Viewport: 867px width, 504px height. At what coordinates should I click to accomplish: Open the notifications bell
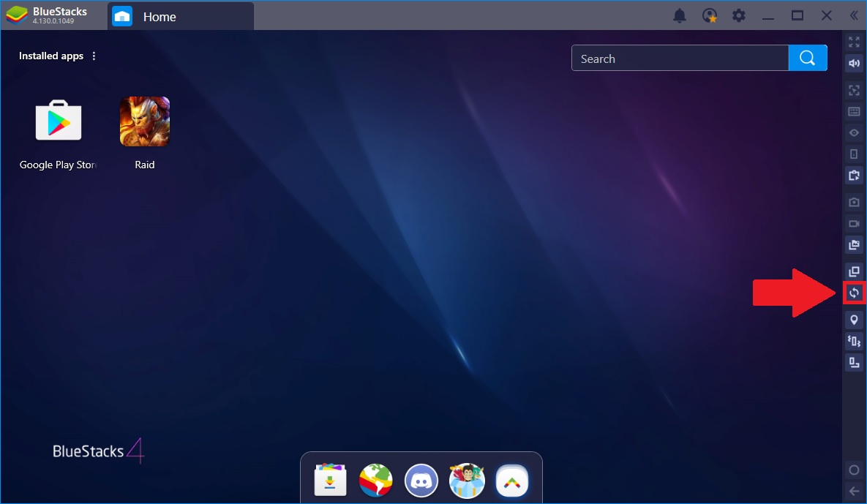[680, 15]
